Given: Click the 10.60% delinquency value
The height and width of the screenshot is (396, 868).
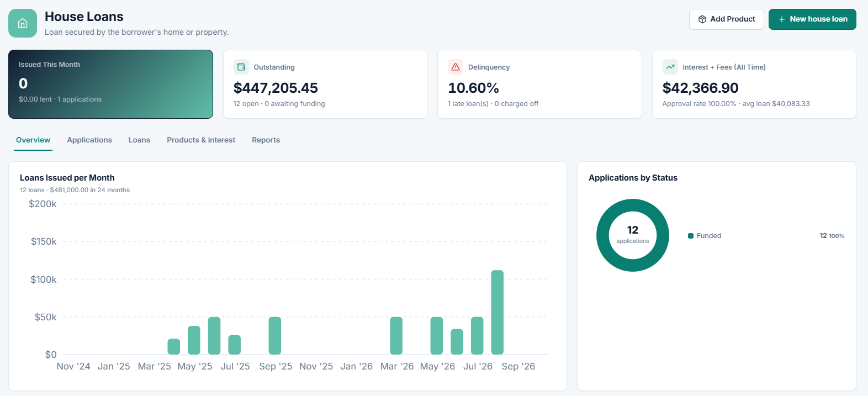Looking at the screenshot, I should pyautogui.click(x=473, y=88).
